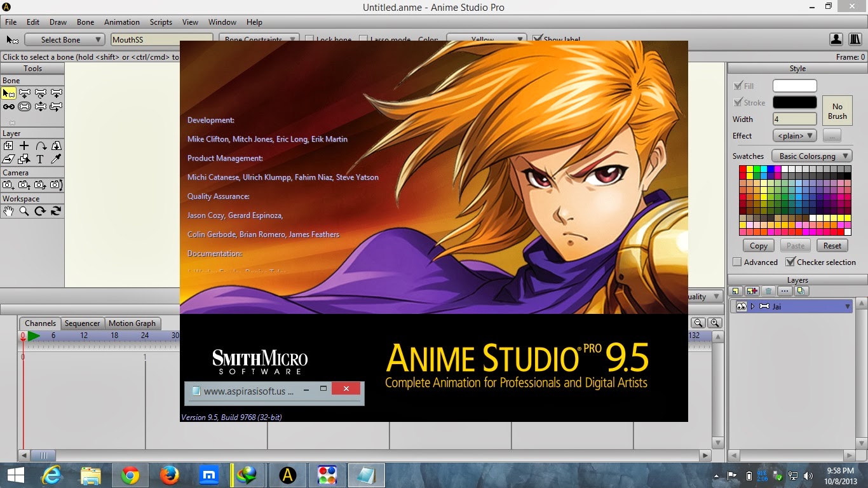
Task: Click the stroke Width input field
Action: [794, 119]
